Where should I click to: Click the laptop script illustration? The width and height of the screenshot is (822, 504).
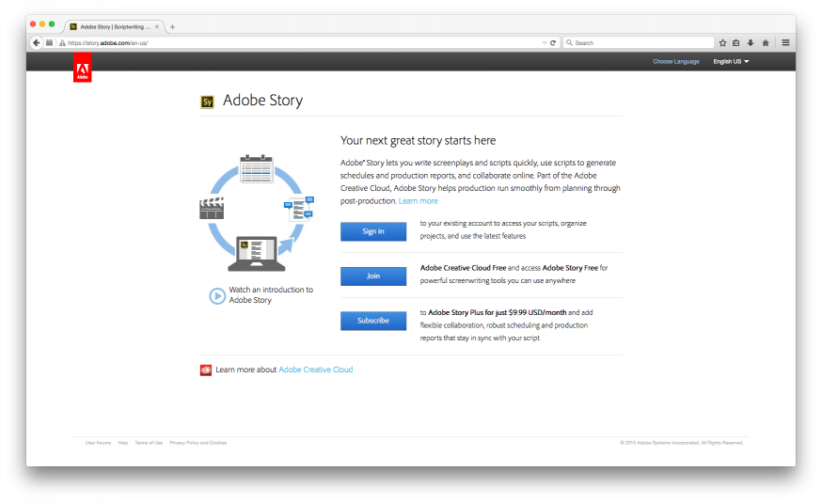coord(257,254)
